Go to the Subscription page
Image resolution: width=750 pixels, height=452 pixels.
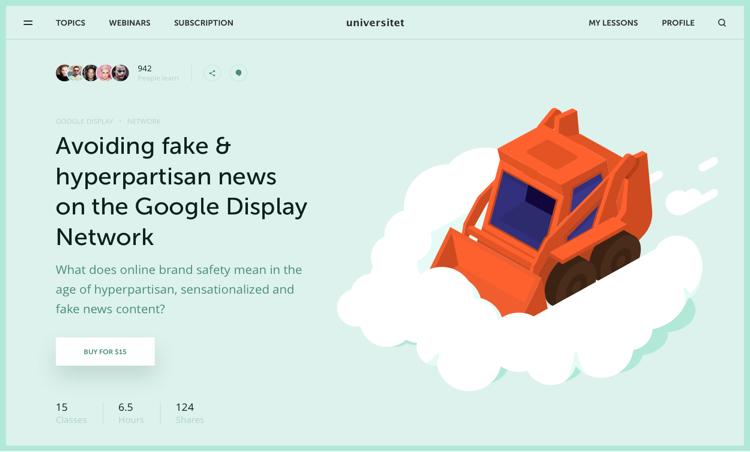pos(204,22)
